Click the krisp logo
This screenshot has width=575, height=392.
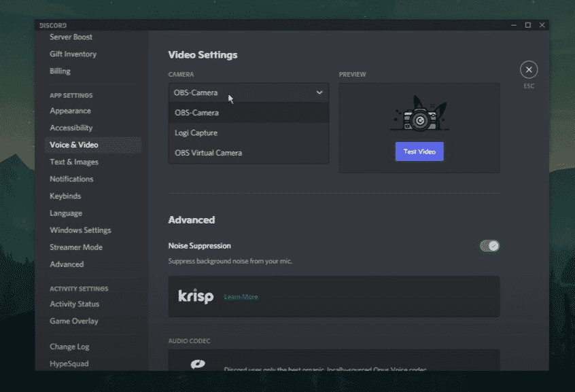pyautogui.click(x=196, y=296)
